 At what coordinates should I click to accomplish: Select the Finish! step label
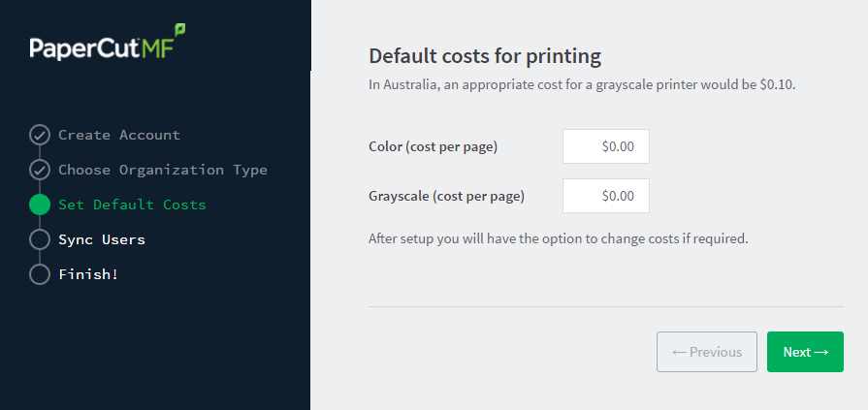88,274
